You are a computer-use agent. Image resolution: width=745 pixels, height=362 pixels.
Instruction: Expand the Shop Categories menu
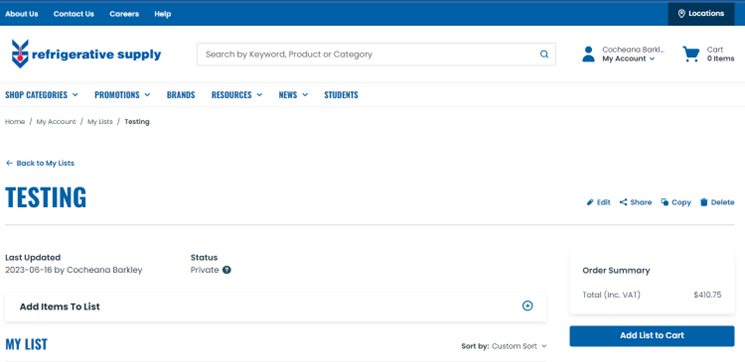pyautogui.click(x=42, y=95)
